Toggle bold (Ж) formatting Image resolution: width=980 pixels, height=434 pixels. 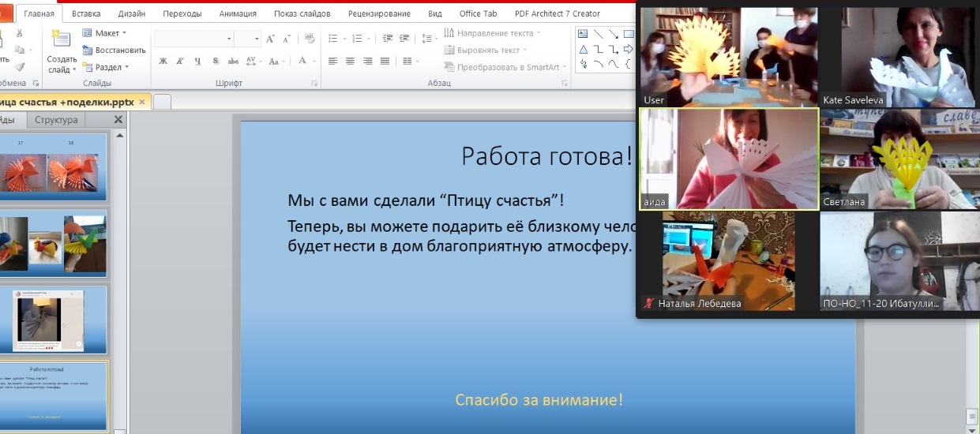(163, 62)
